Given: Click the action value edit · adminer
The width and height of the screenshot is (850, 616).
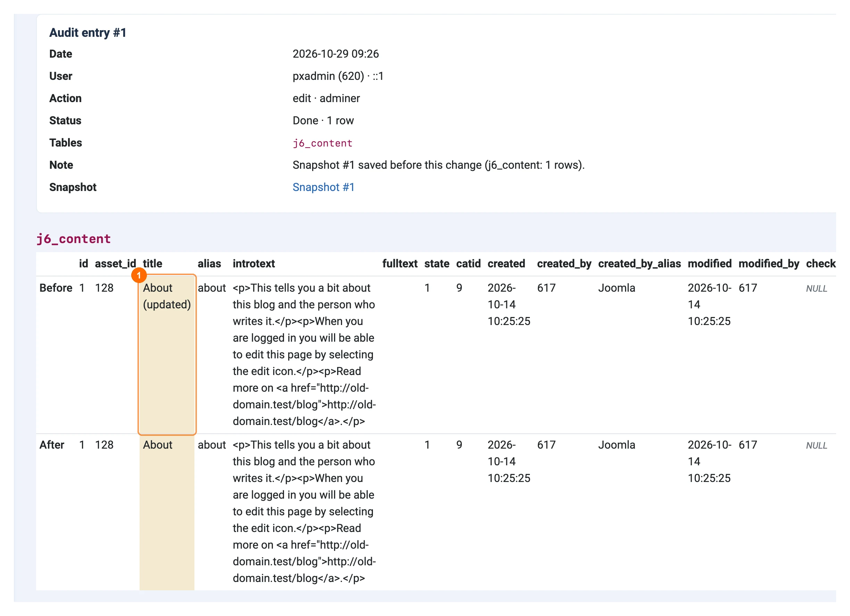Looking at the screenshot, I should 326,98.
